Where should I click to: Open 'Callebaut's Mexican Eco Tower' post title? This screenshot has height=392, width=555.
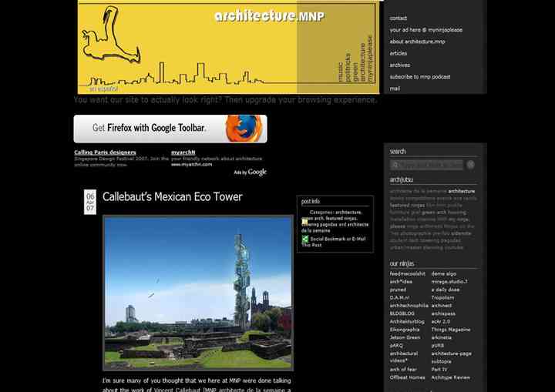pos(173,196)
